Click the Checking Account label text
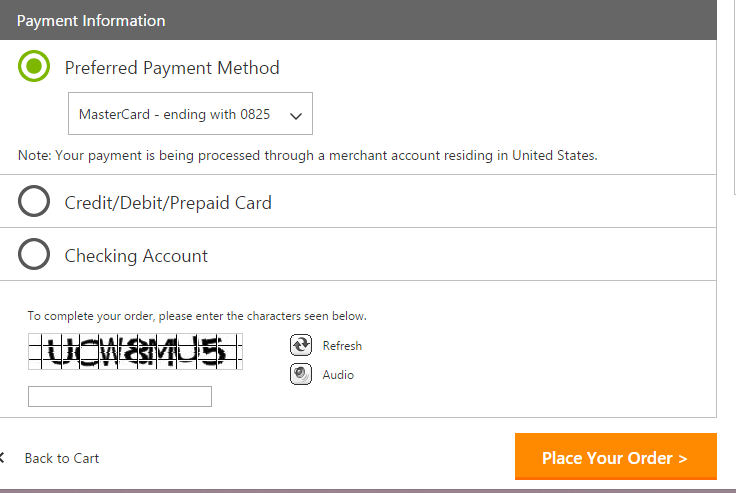 [x=136, y=256]
